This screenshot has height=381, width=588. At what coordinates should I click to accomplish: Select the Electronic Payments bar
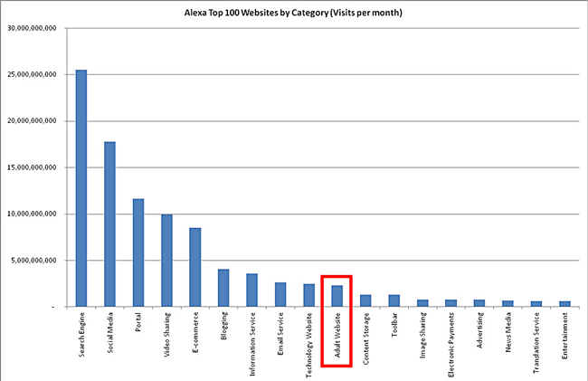[x=451, y=303]
